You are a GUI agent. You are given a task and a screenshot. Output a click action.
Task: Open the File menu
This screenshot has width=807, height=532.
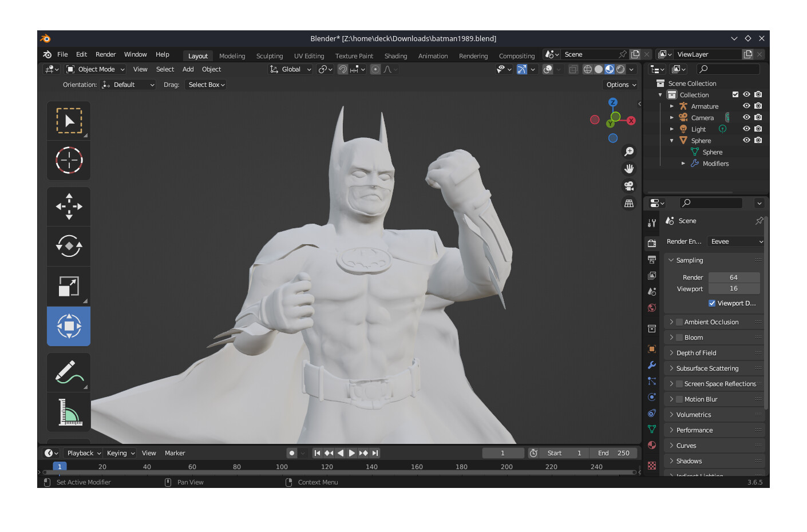tap(62, 54)
